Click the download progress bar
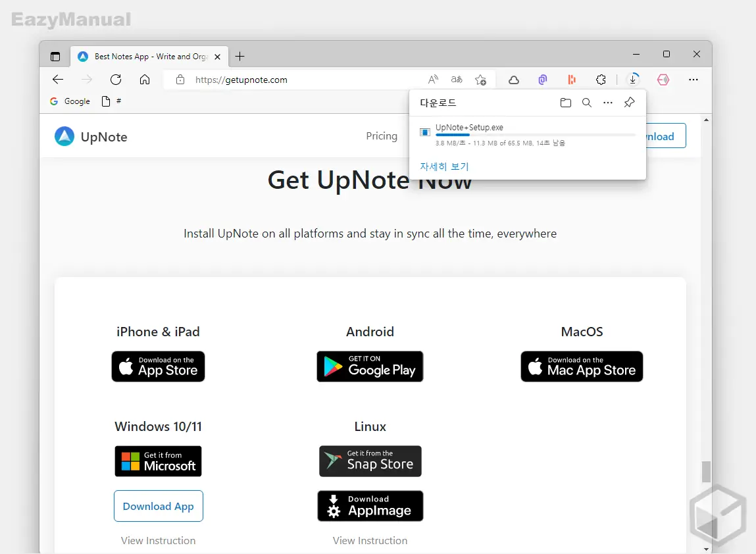This screenshot has height=554, width=756. click(535, 135)
